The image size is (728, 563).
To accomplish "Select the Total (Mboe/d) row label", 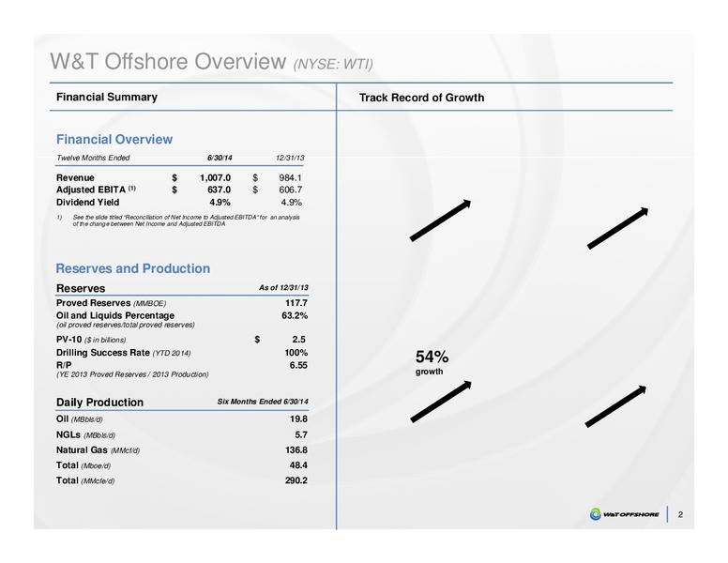I will (83, 465).
